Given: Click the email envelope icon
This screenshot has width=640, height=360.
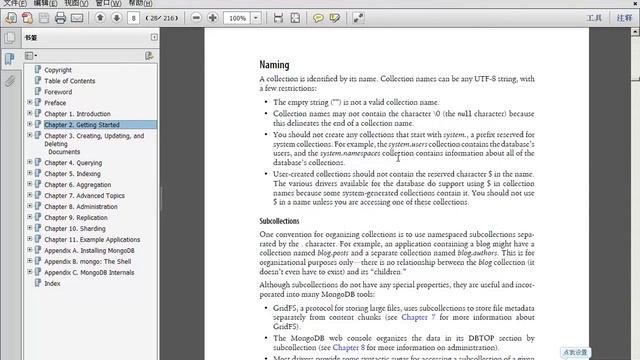Looking at the screenshot, I should pos(77,18).
